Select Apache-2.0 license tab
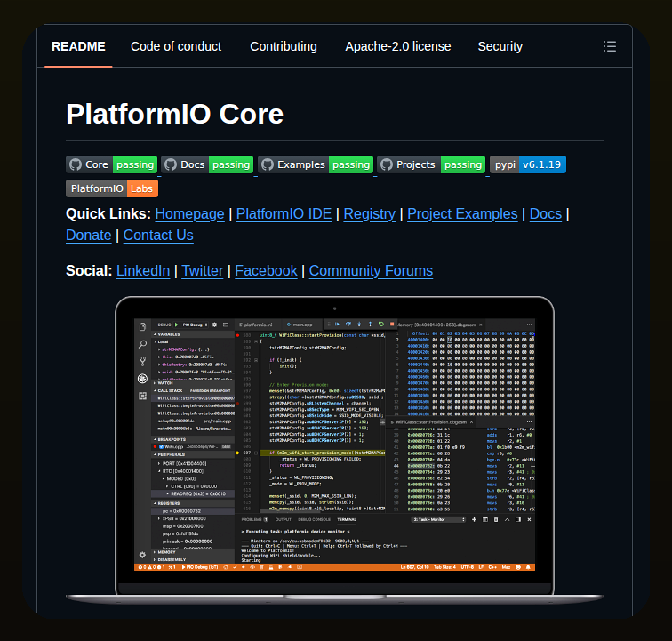 coord(397,46)
